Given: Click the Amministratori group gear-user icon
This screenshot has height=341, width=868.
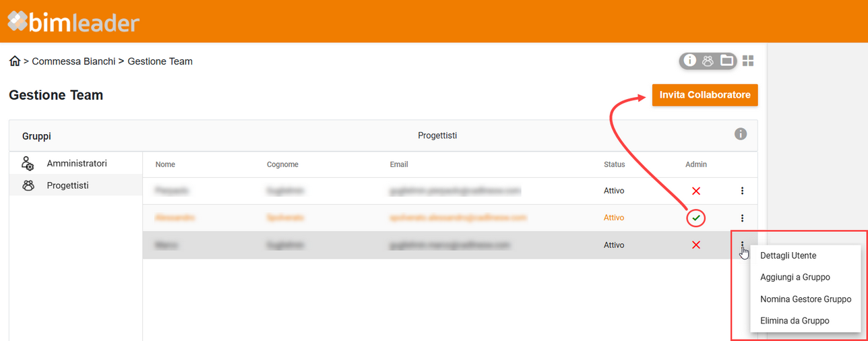Looking at the screenshot, I should click(x=28, y=164).
